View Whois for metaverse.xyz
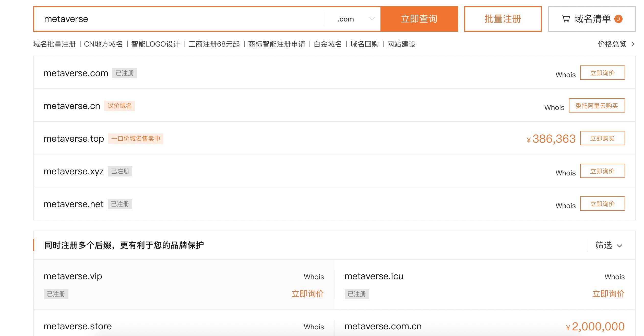The image size is (644, 336). 565,173
